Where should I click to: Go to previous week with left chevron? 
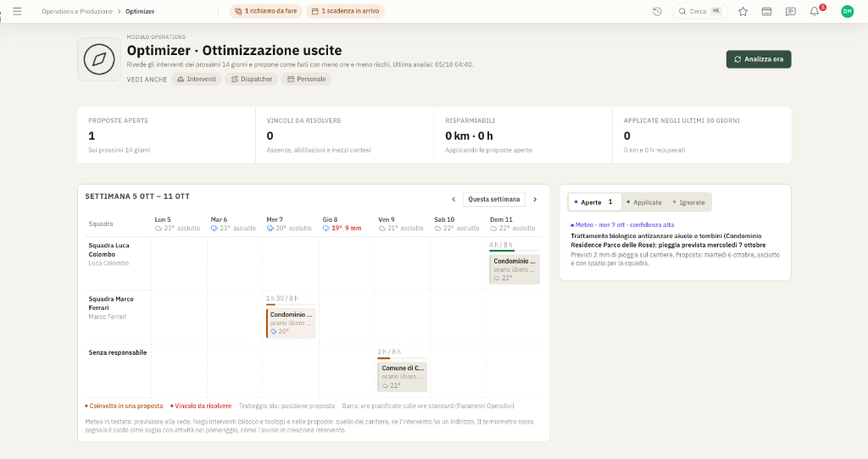point(453,199)
